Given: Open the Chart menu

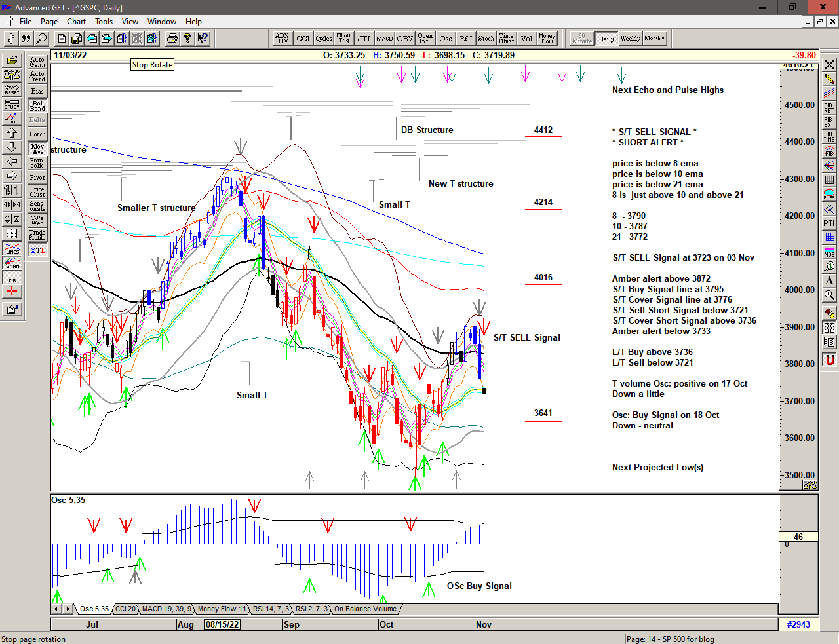Looking at the screenshot, I should pyautogui.click(x=76, y=22).
